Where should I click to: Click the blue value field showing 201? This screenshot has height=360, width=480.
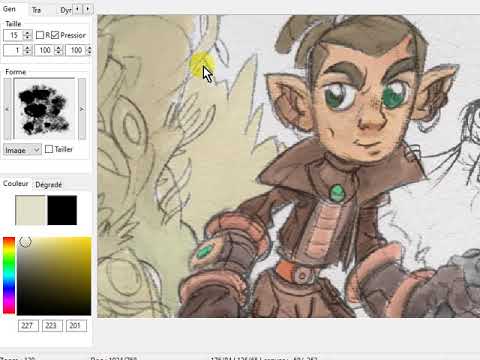pos(76,326)
